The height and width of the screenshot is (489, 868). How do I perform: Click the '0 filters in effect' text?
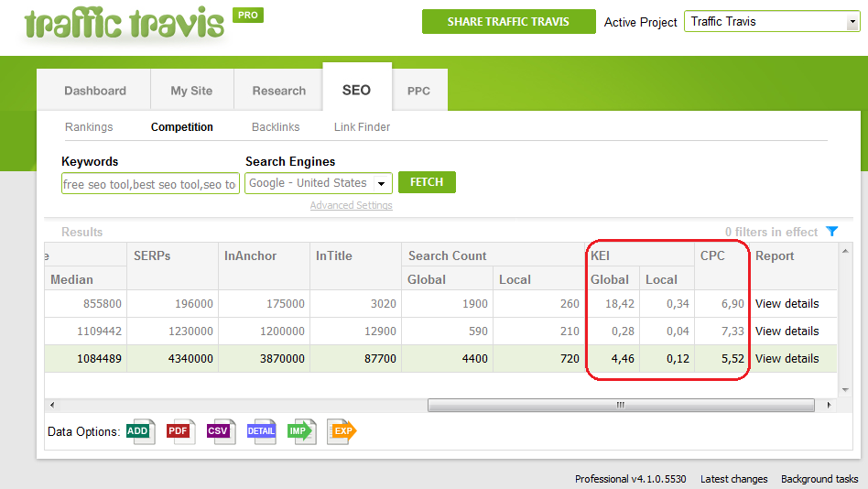[771, 232]
